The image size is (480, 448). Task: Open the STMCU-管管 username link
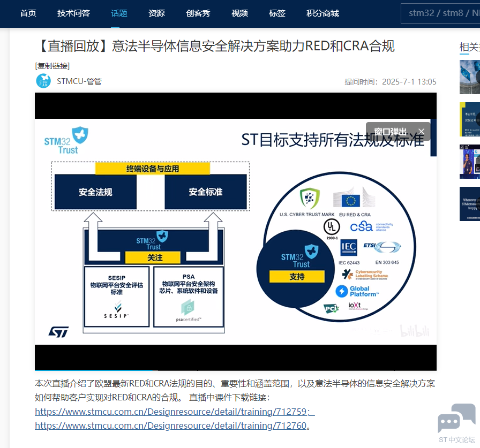(x=79, y=81)
